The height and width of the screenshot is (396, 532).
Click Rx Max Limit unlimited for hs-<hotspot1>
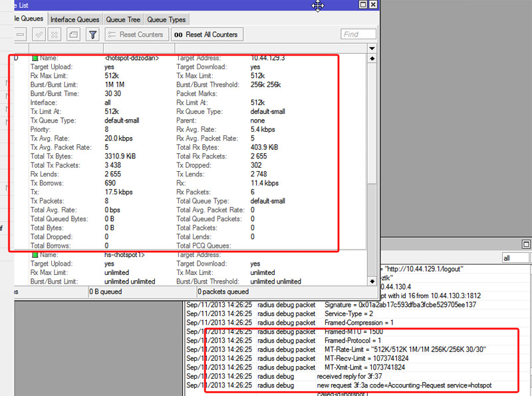pos(117,272)
